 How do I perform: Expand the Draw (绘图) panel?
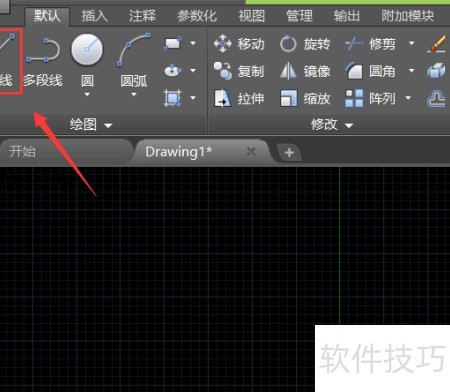click(91, 125)
